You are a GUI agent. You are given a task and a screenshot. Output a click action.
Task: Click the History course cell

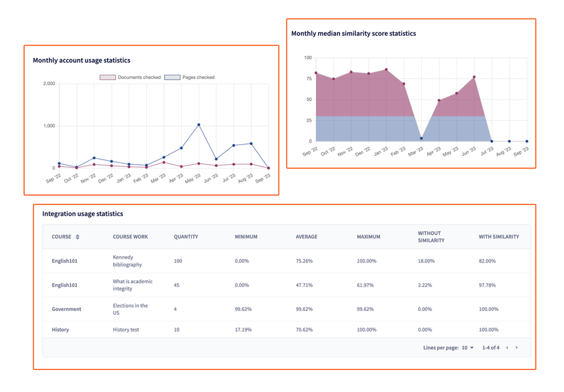tap(60, 330)
